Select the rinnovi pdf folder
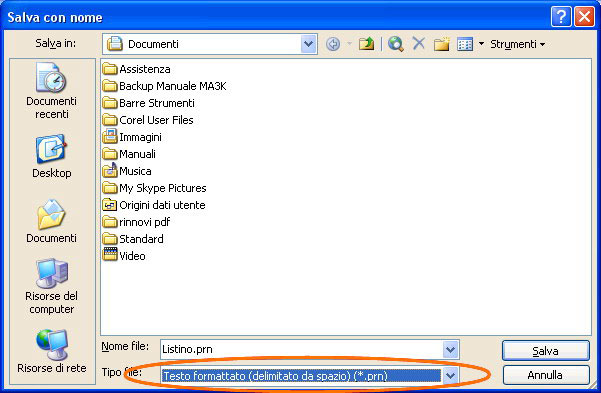The image size is (601, 393). [136, 222]
